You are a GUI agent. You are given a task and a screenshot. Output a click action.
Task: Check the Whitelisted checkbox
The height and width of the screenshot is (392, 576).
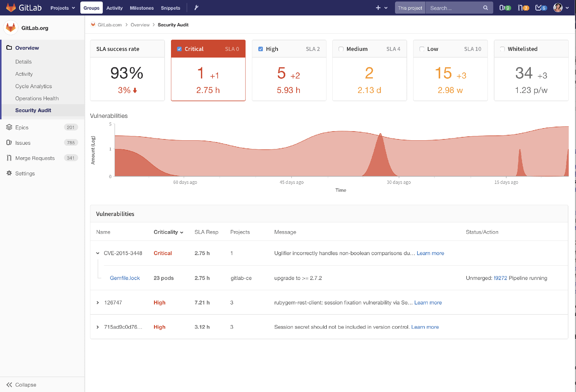[x=502, y=49]
